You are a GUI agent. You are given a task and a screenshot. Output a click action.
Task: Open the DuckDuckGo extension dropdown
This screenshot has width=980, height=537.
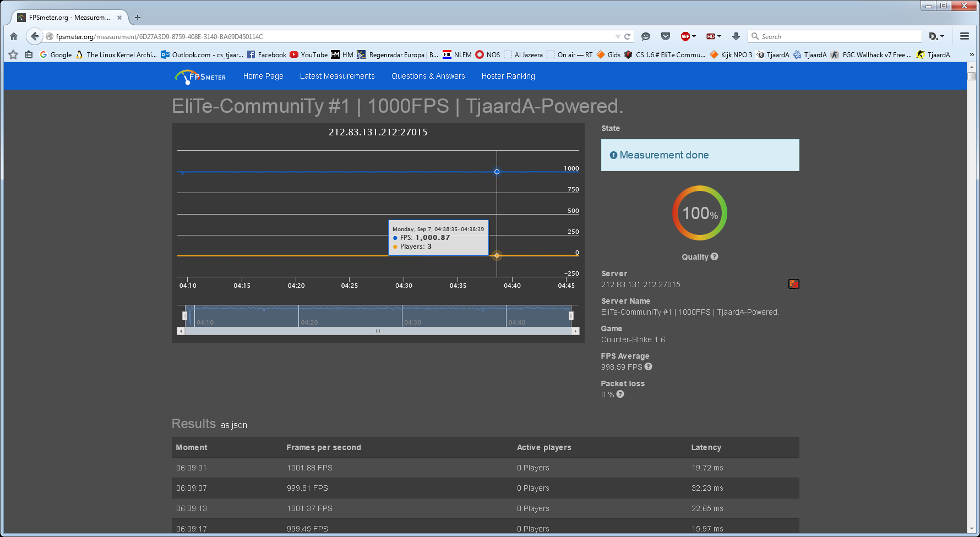pyautogui.click(x=937, y=36)
